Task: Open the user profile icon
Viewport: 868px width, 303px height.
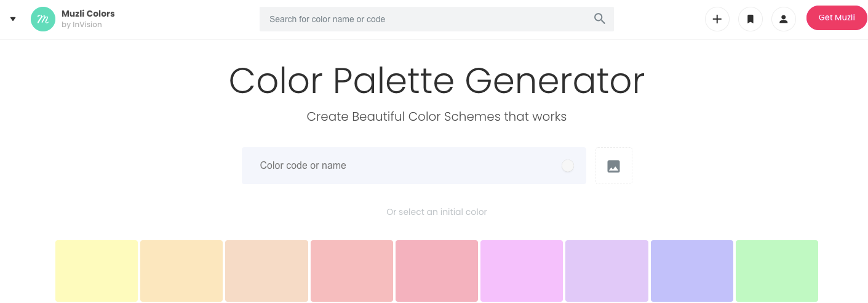Action: click(x=784, y=19)
